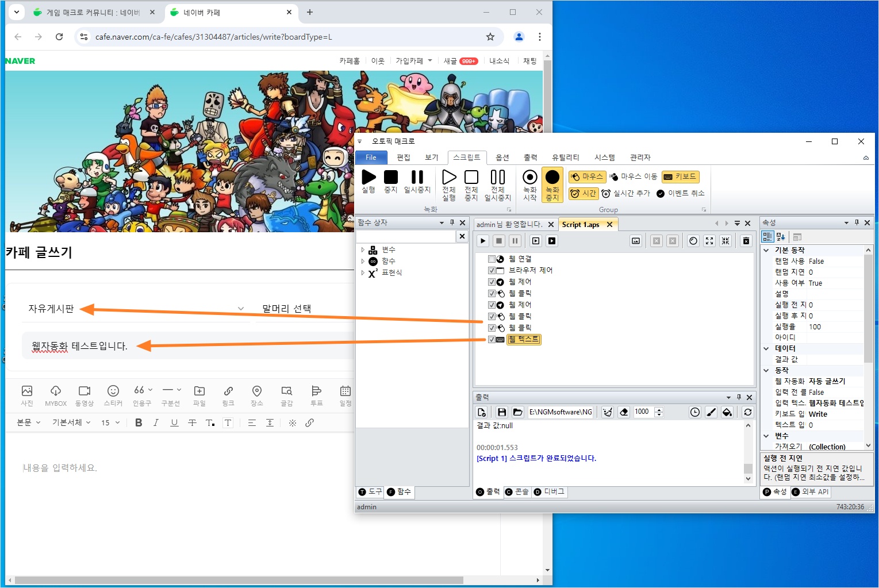Click the underline formatting icon
Viewport: 879px width, 588px height.
[174, 422]
